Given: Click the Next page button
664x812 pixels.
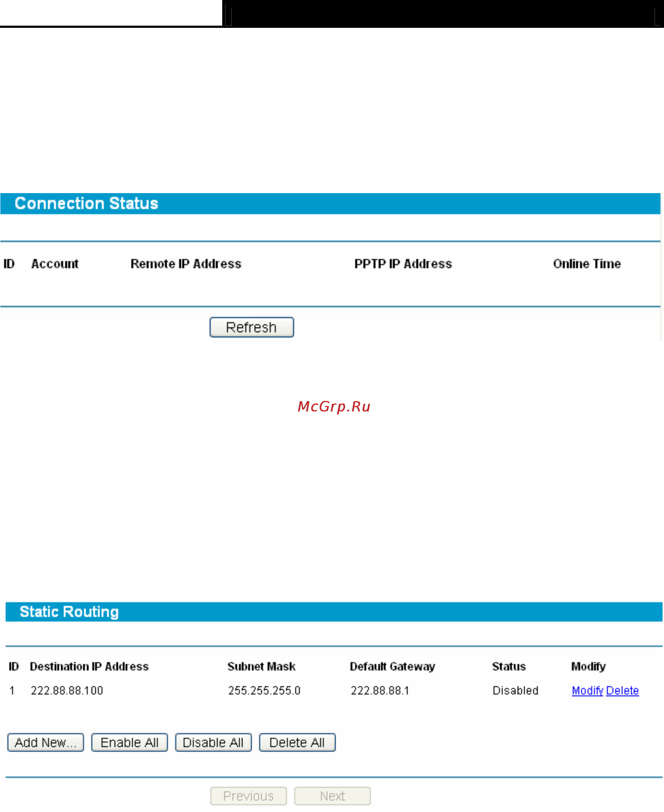Looking at the screenshot, I should click(333, 796).
